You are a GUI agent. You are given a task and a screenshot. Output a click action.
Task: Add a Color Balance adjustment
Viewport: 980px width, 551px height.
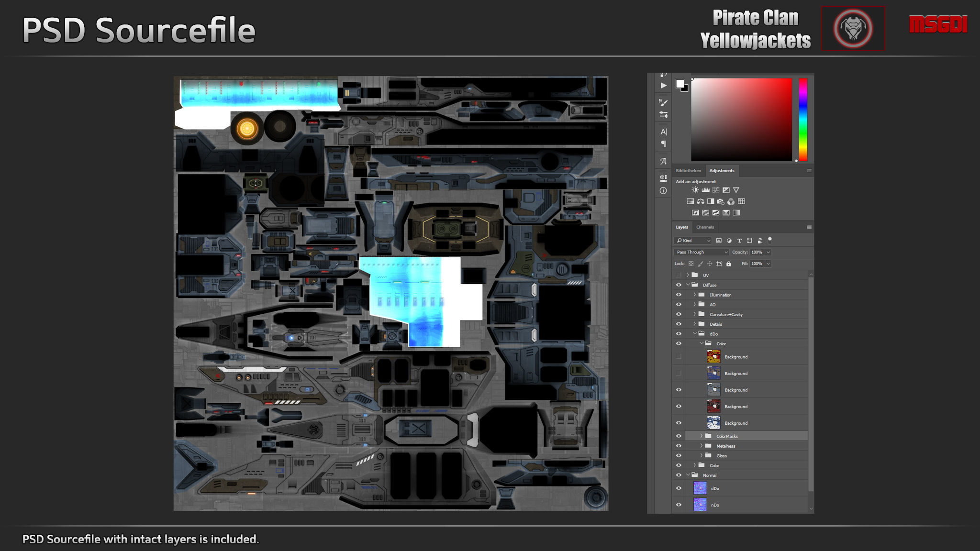pyautogui.click(x=701, y=201)
